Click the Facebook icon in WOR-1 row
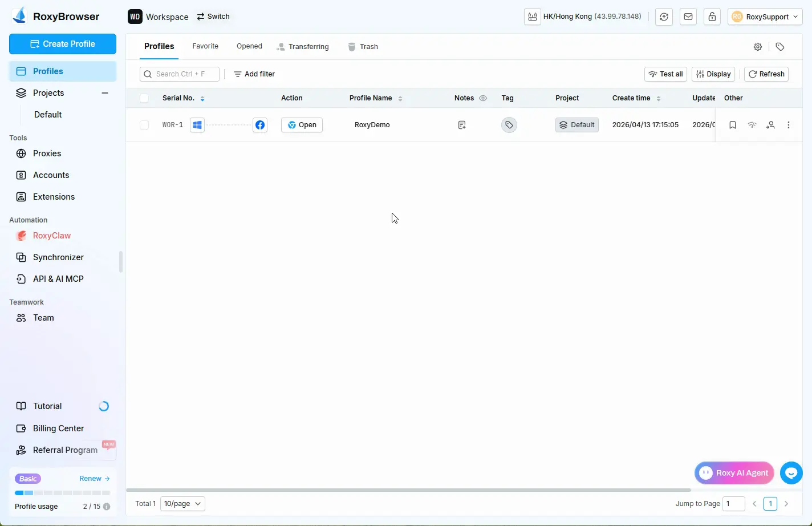The width and height of the screenshot is (812, 526). coord(260,125)
